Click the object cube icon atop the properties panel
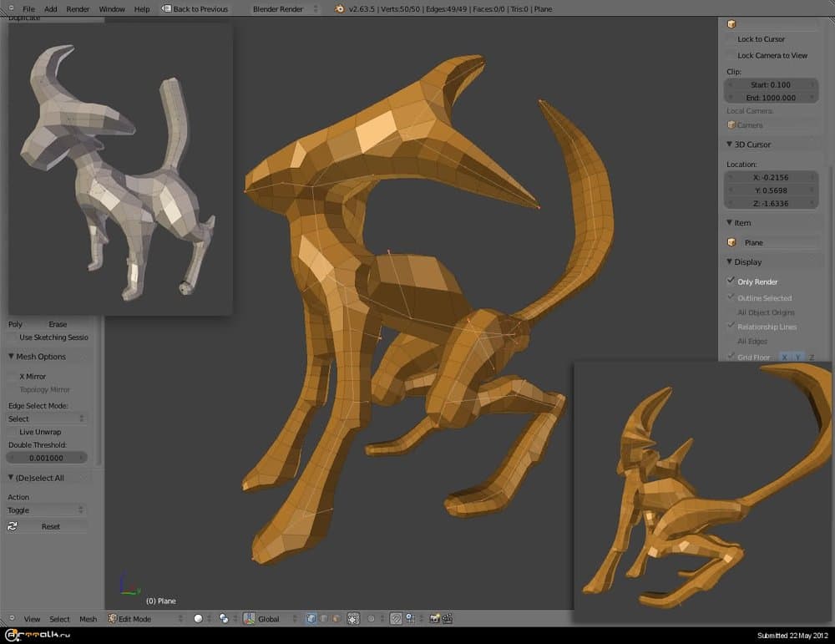The image size is (835, 644). [x=731, y=24]
